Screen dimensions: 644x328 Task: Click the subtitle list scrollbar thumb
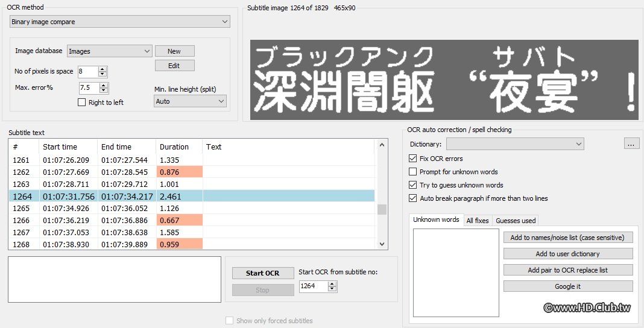tap(382, 209)
